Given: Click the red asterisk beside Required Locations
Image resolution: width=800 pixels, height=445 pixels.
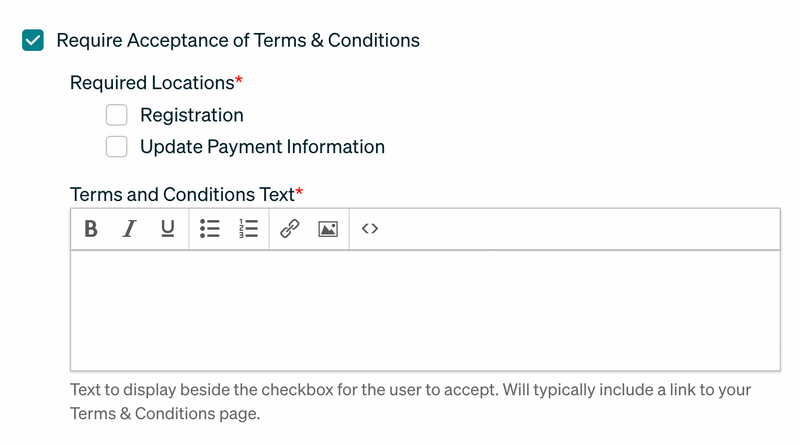Looking at the screenshot, I should pos(239,80).
